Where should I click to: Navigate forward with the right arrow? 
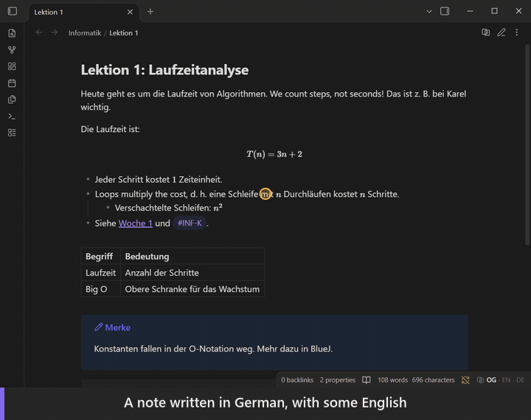tap(55, 32)
